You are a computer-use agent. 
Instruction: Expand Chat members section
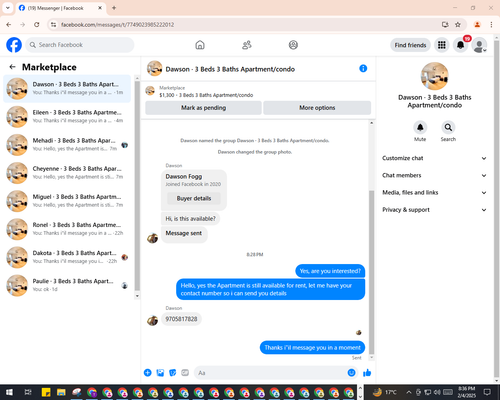pyautogui.click(x=434, y=175)
